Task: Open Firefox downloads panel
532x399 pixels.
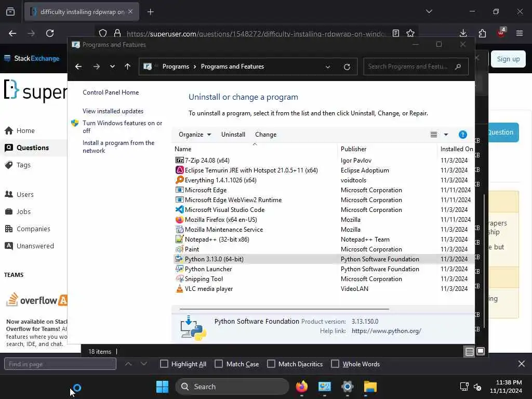Action: [463, 33]
